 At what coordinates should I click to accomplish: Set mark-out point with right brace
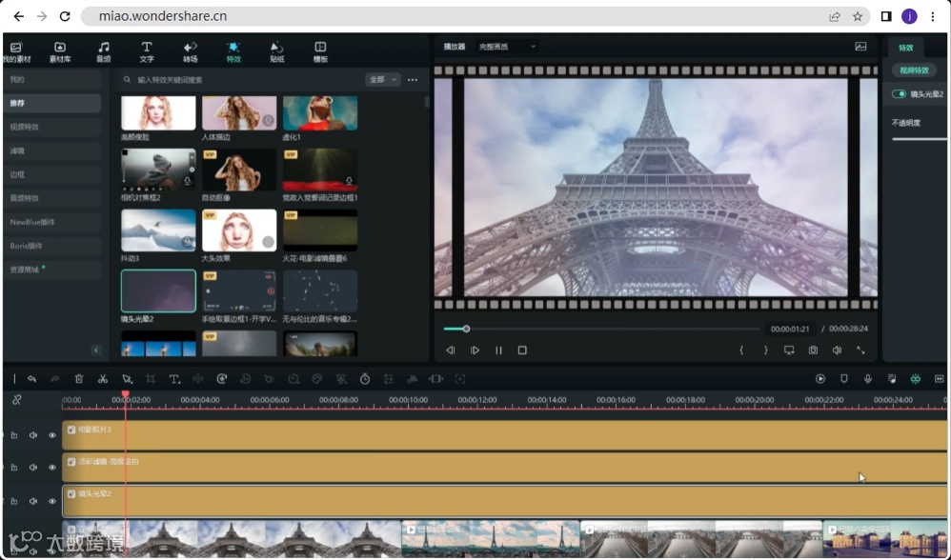click(765, 350)
